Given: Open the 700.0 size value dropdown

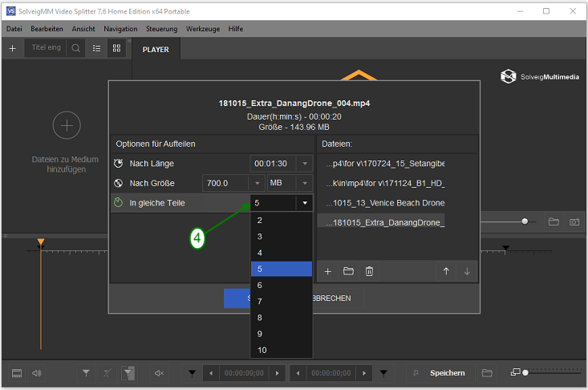Looking at the screenshot, I should [258, 183].
